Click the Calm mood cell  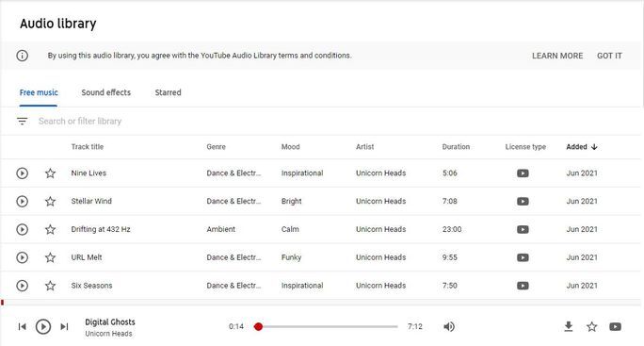tap(290, 229)
